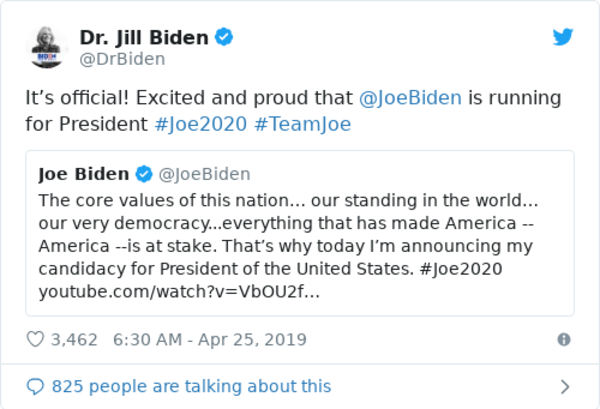This screenshot has width=600, height=409.
Task: Click the Twitter bird logo
Action: click(563, 38)
